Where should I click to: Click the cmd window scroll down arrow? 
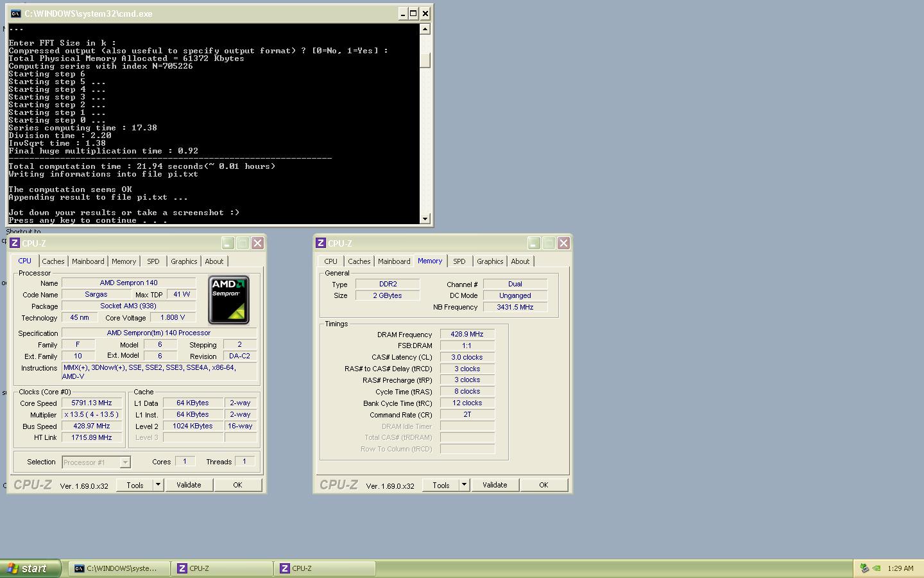tap(425, 219)
